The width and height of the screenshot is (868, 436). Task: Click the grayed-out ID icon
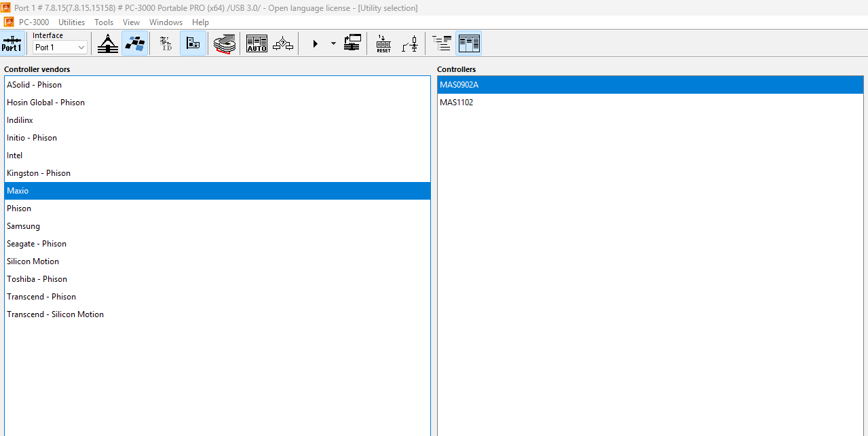click(166, 43)
